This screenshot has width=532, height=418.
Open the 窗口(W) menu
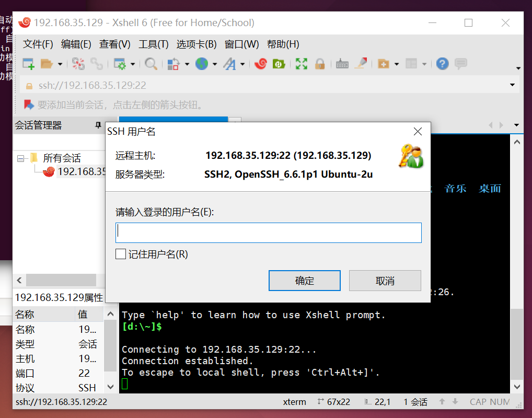[x=242, y=44]
